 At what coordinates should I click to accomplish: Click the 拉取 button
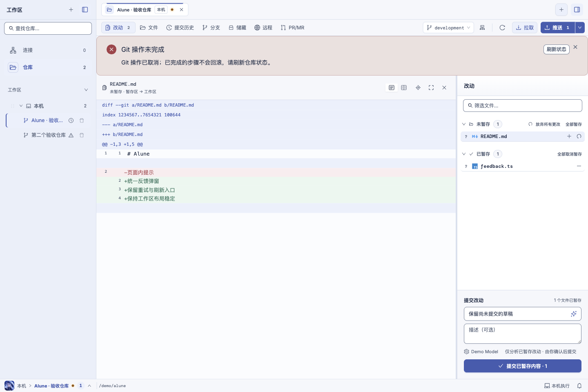(525, 28)
